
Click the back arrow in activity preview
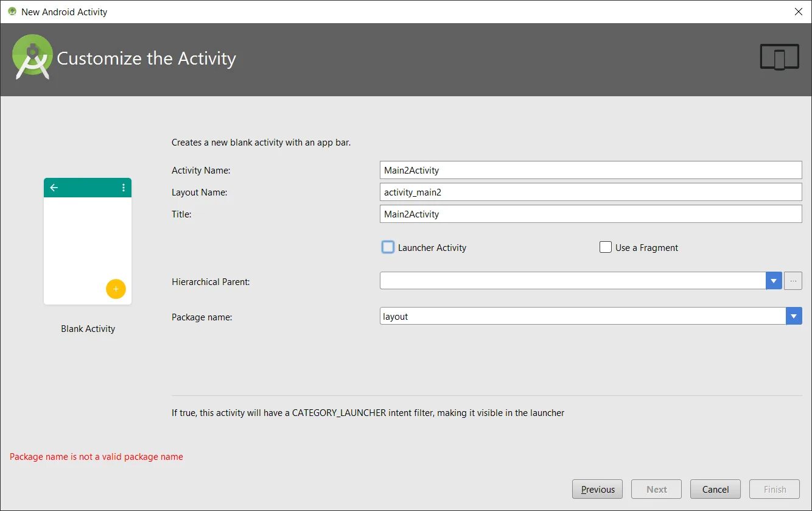click(x=54, y=188)
